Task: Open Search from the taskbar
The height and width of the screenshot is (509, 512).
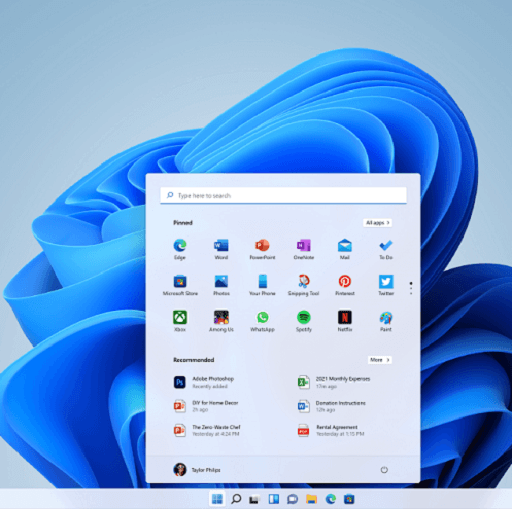Action: (236, 499)
